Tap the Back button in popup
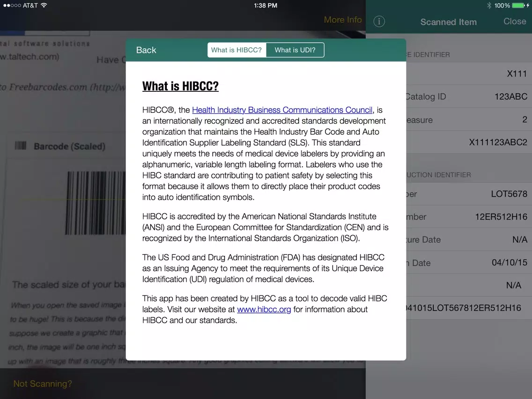Screen dimensions: 532x399 146,50
